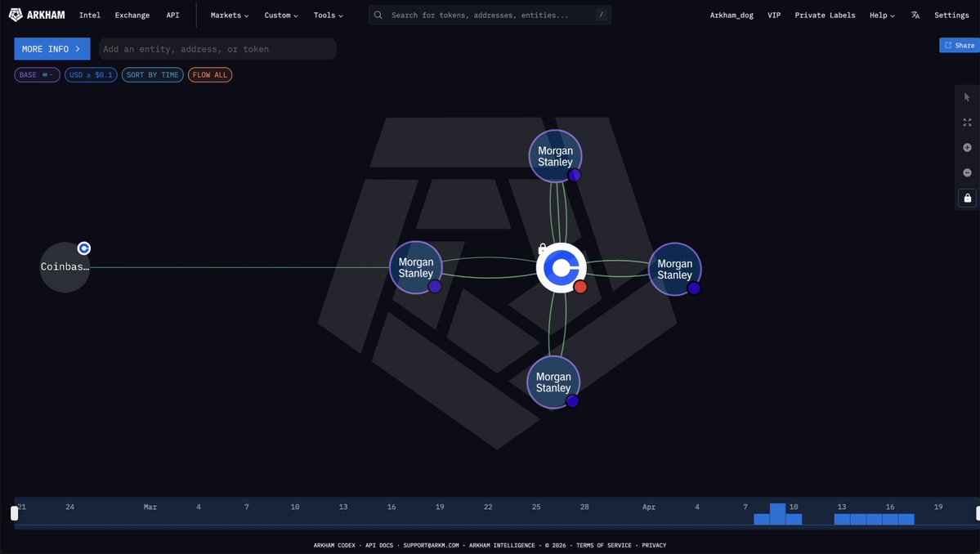Zoom in with the plus icon
Image resolution: width=980 pixels, height=554 pixels.
pos(967,147)
